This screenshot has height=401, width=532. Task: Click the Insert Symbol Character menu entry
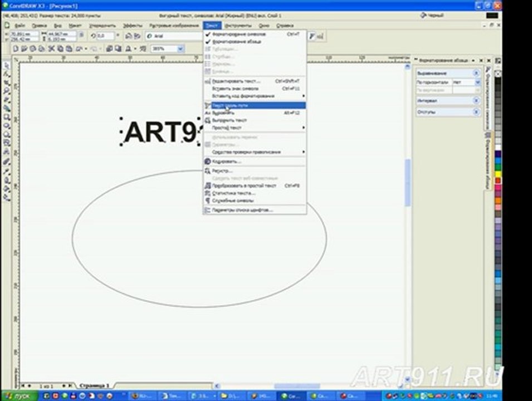[x=255, y=89]
